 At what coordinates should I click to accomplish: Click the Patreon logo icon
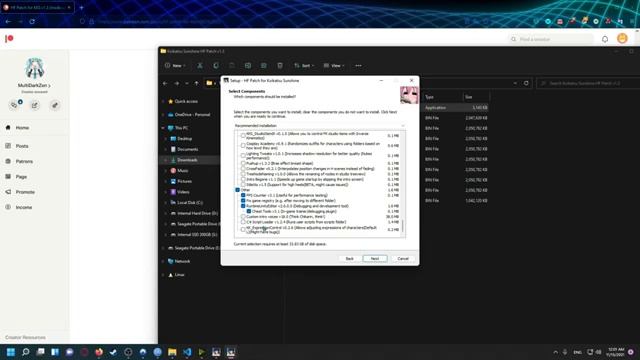tap(9, 38)
